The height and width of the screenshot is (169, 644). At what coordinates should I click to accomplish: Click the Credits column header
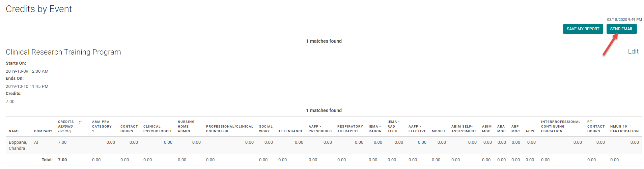66,122
